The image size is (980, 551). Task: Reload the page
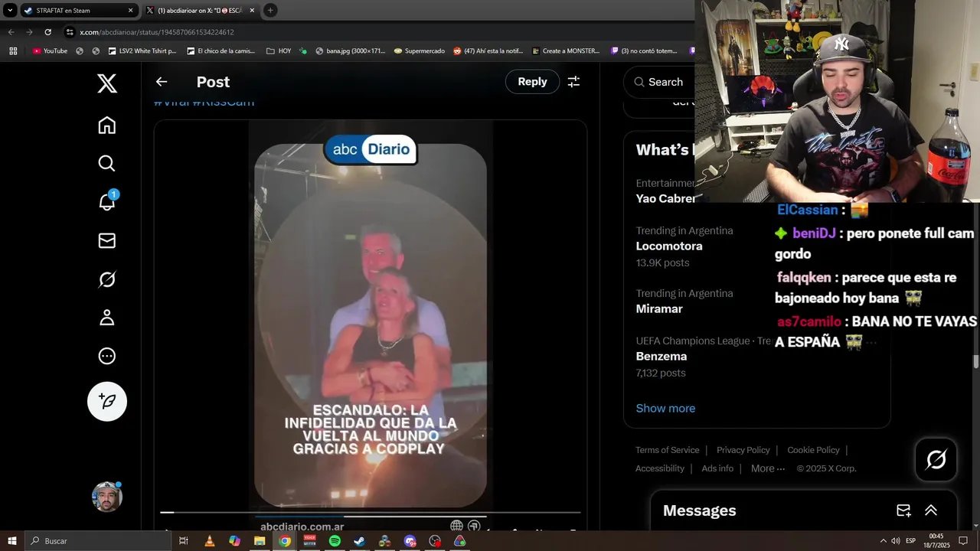tap(47, 32)
